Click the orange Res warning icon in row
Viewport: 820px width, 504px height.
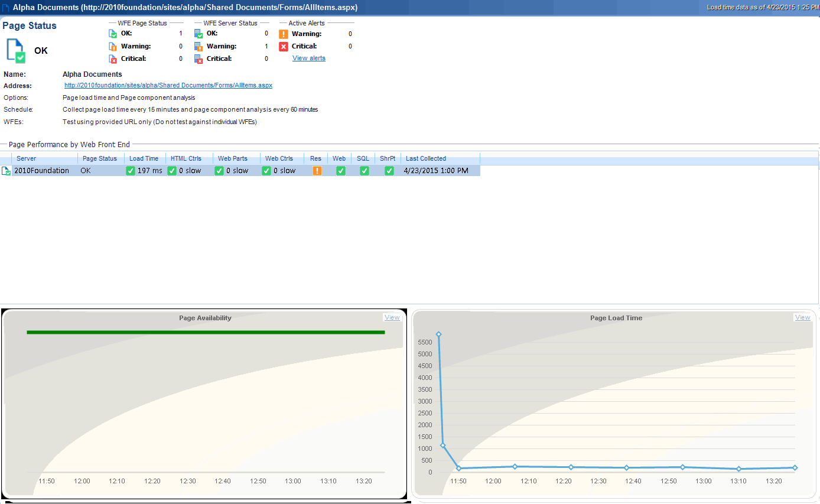[317, 171]
